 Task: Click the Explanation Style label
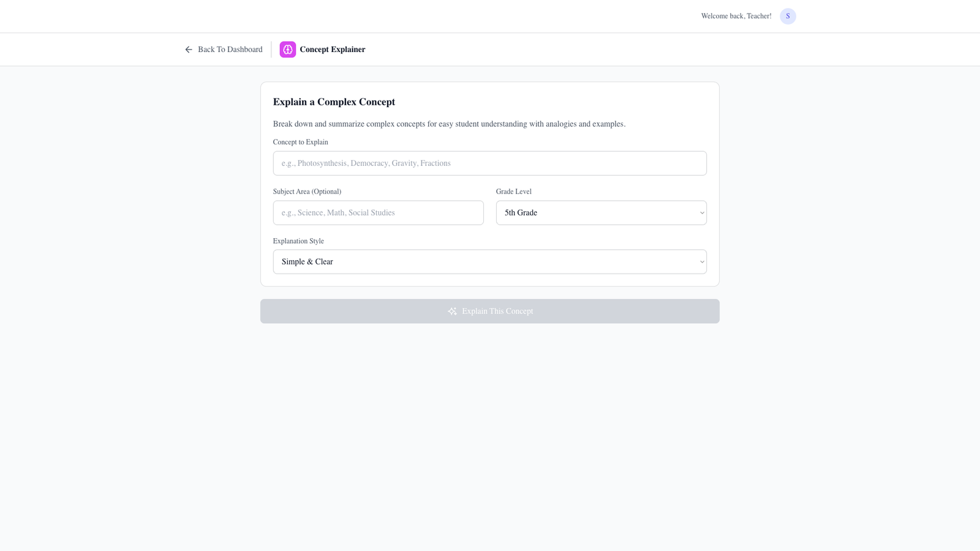(x=298, y=241)
